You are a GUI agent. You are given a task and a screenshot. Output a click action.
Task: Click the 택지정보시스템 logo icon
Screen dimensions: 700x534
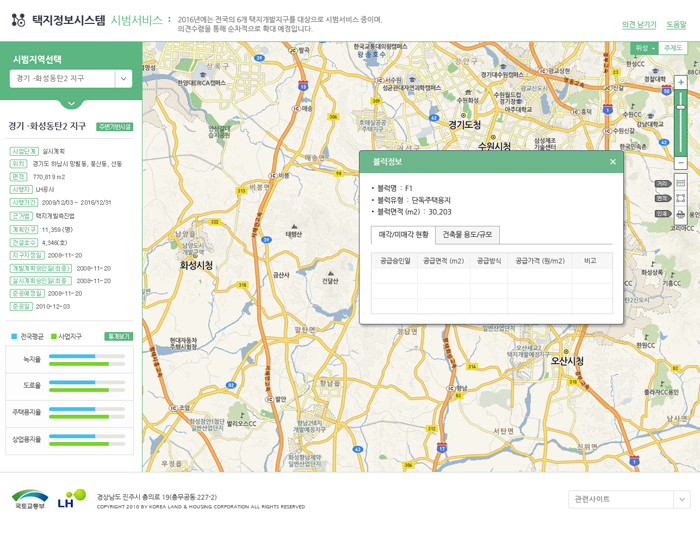(x=18, y=20)
